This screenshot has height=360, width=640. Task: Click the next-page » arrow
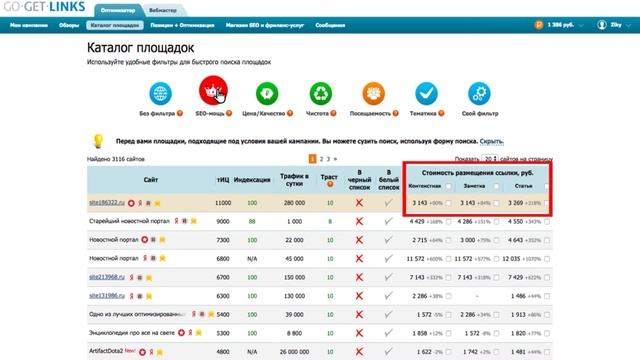(335, 159)
